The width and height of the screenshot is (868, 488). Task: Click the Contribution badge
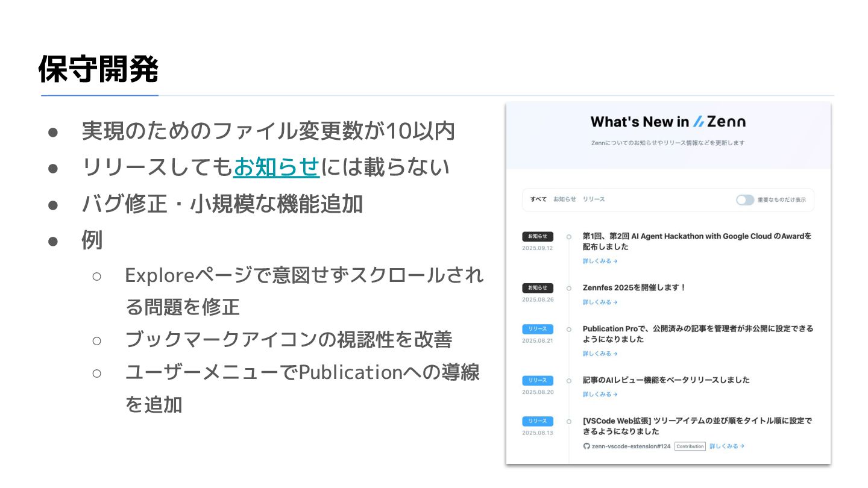coord(690,446)
